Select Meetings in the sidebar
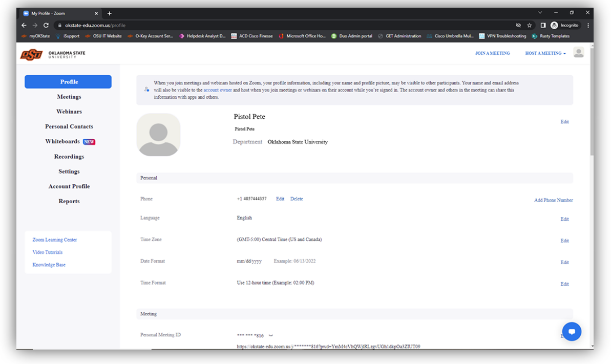Image resolution: width=611 pixels, height=364 pixels. coord(69,97)
